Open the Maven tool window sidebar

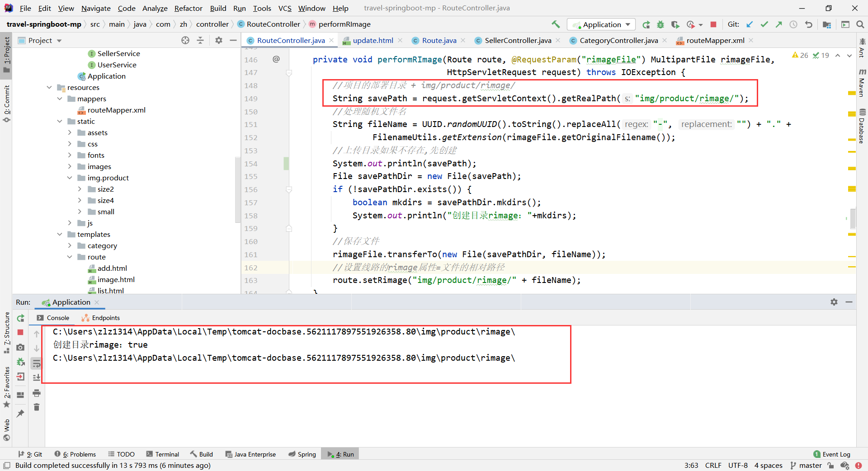(862, 83)
